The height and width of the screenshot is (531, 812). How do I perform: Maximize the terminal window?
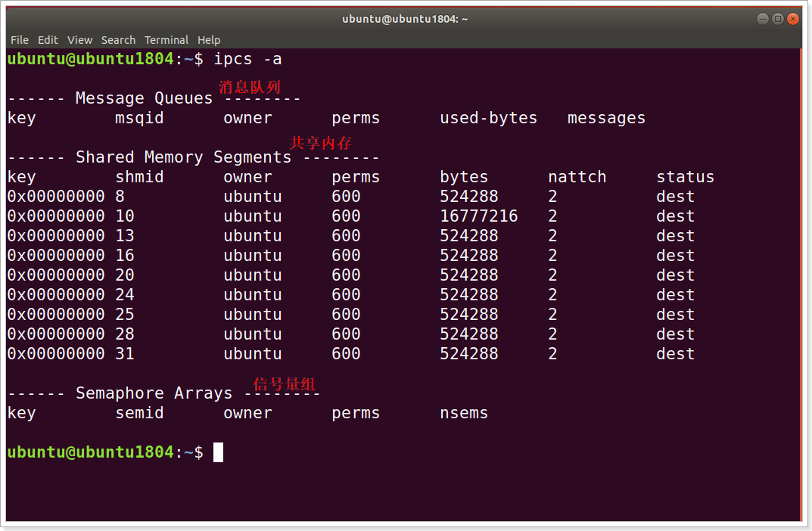click(777, 19)
